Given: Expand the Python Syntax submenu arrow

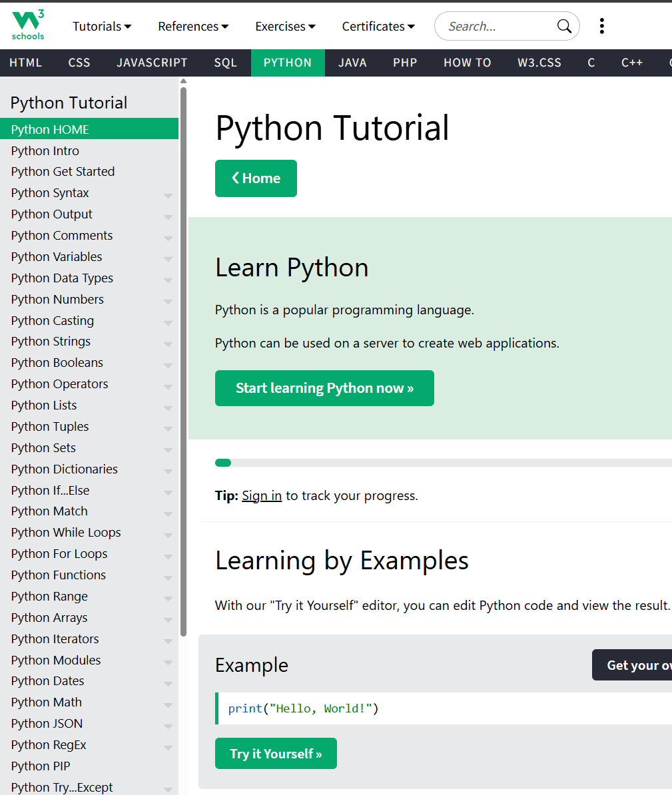Looking at the screenshot, I should pos(168,195).
